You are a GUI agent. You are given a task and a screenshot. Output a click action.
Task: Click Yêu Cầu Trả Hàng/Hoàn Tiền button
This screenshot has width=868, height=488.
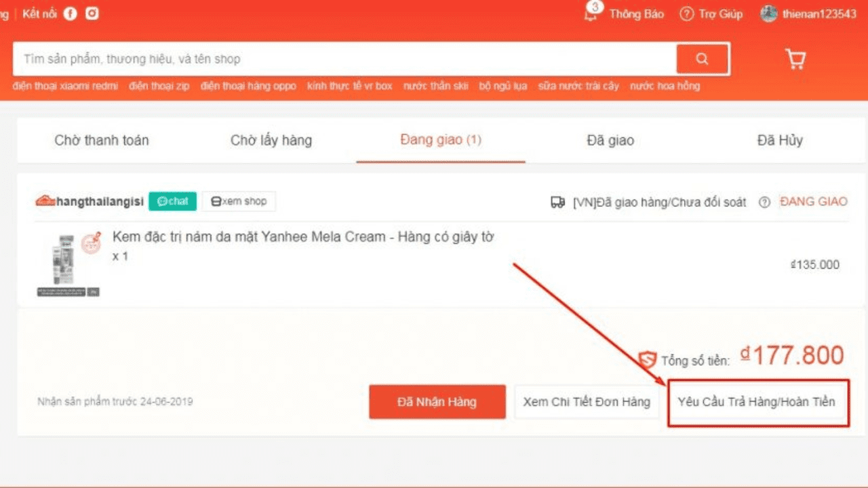coord(757,402)
